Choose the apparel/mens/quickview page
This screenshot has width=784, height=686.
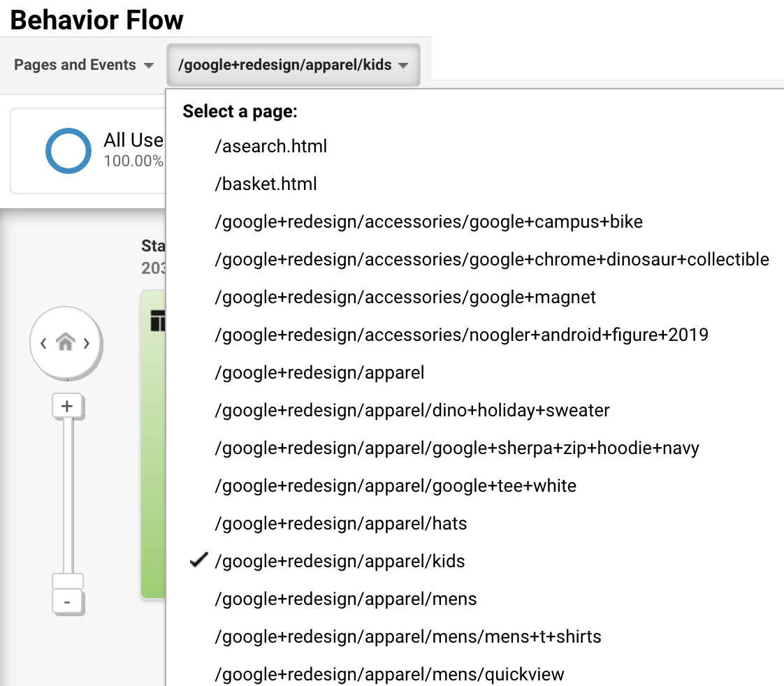(389, 675)
